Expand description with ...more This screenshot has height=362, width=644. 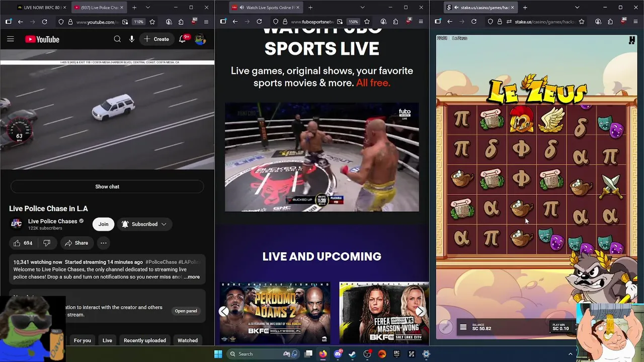point(192,277)
